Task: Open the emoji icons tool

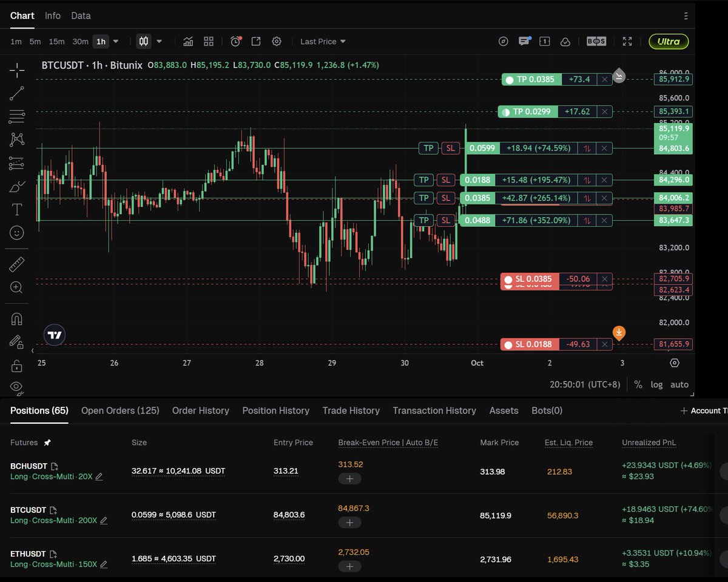Action: pos(17,233)
